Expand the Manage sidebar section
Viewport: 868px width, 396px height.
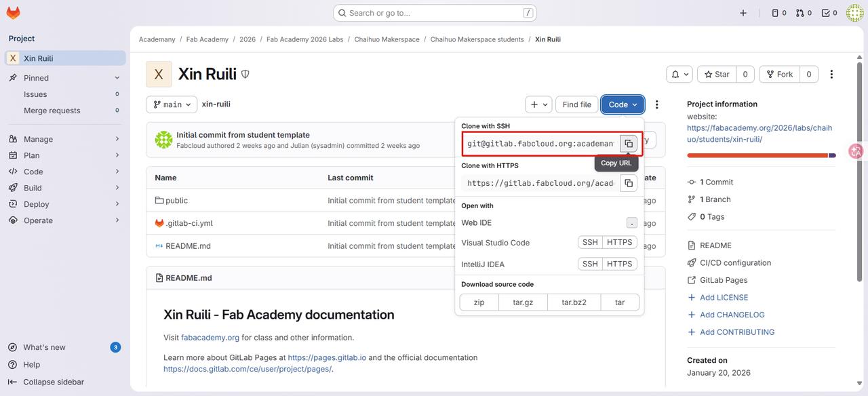64,139
